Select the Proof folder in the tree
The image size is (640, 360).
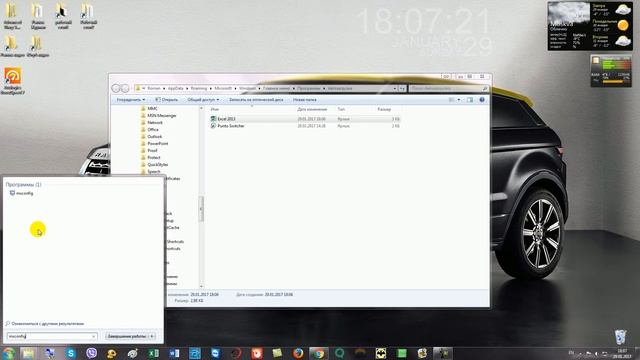coord(152,151)
